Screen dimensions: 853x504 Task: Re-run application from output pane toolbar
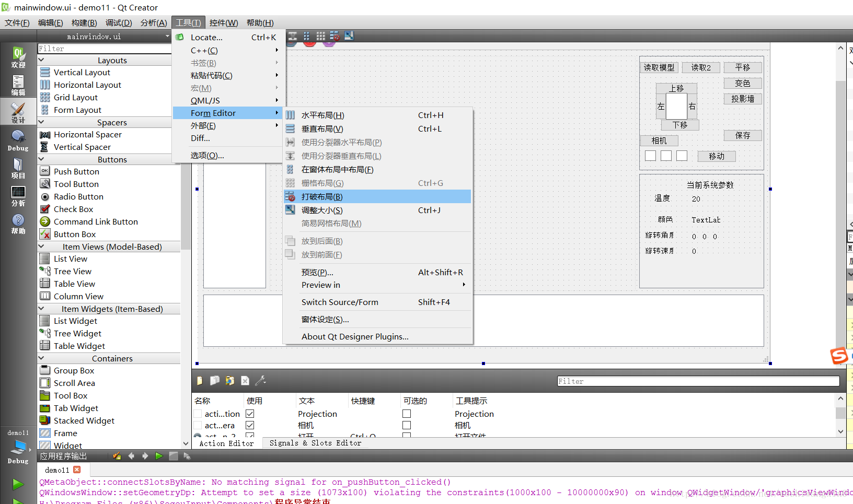pyautogui.click(x=159, y=456)
